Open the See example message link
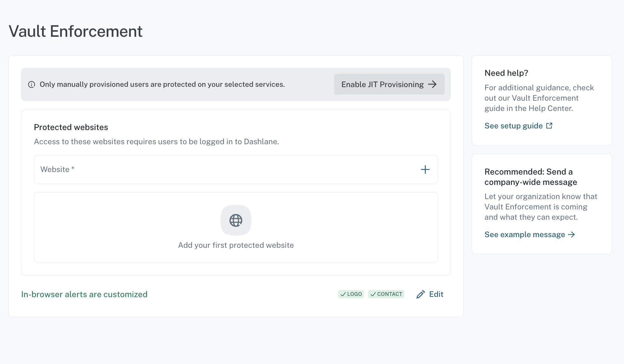The height and width of the screenshot is (364, 624). point(530,235)
